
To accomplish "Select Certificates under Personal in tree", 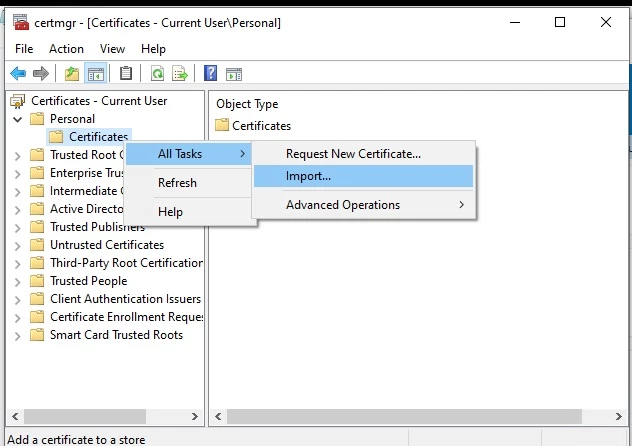I will 98,137.
